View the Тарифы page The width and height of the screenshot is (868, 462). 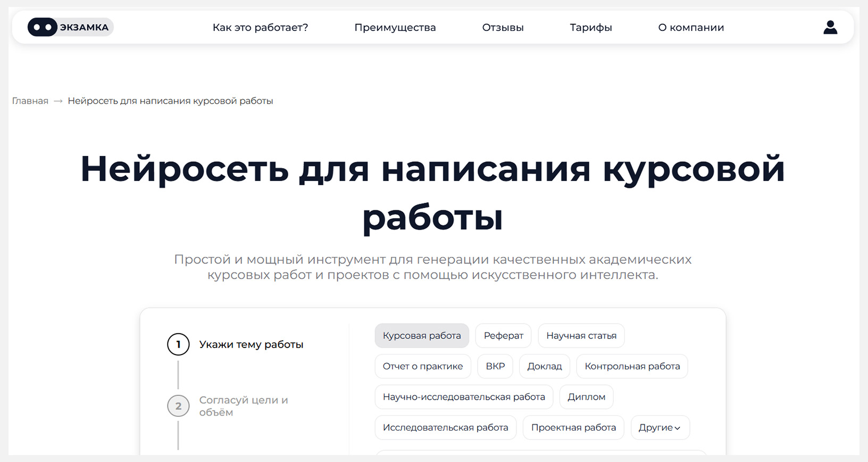(x=591, y=28)
